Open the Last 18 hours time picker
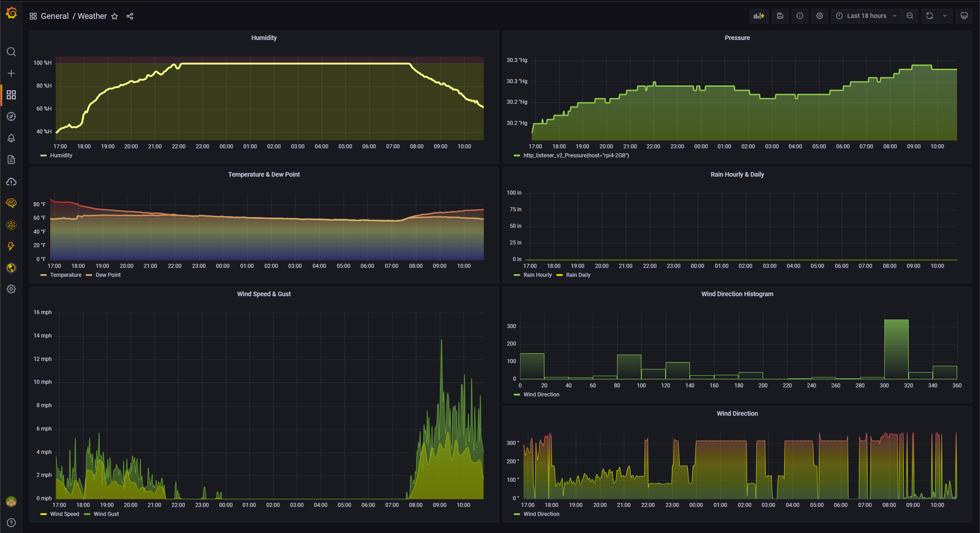 click(866, 16)
